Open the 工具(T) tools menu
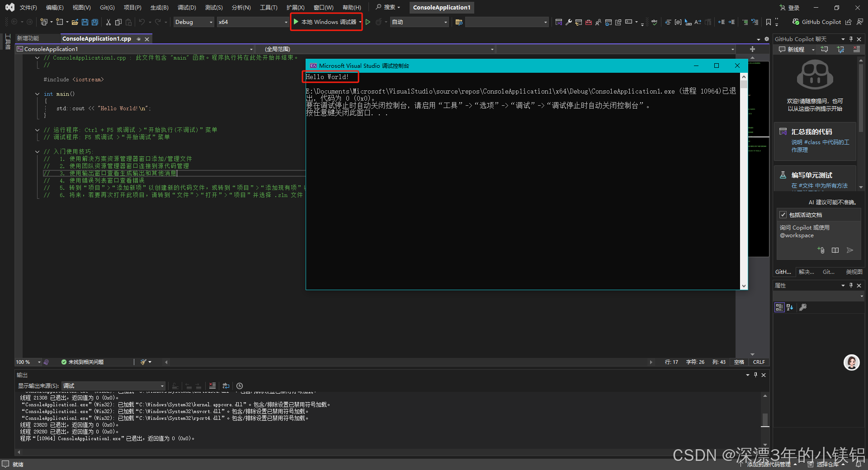 269,8
